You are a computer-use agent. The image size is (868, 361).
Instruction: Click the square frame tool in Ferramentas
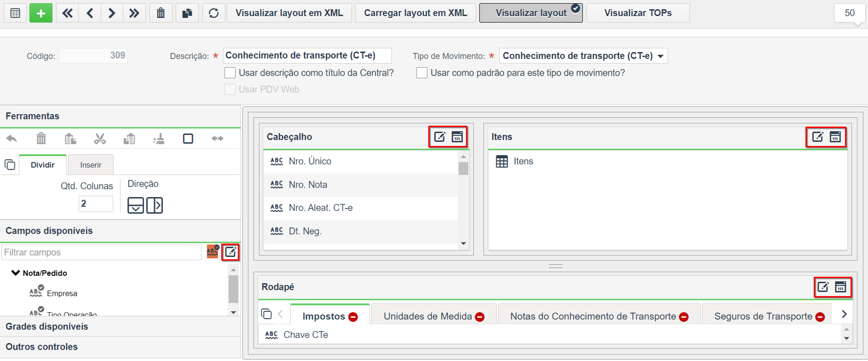(x=188, y=139)
